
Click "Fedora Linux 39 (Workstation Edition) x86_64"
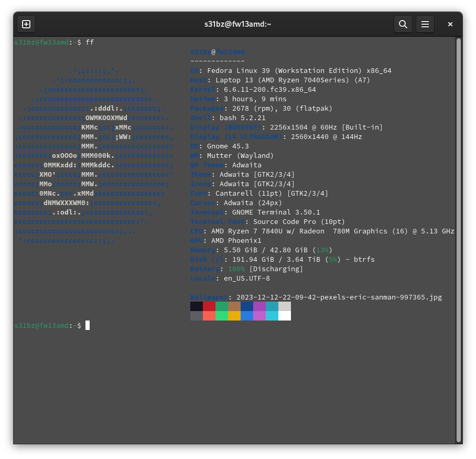(299, 70)
